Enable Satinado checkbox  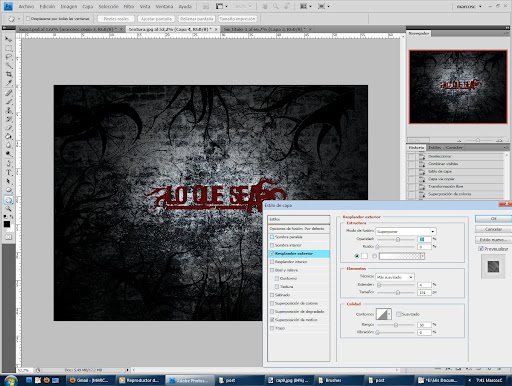272,295
